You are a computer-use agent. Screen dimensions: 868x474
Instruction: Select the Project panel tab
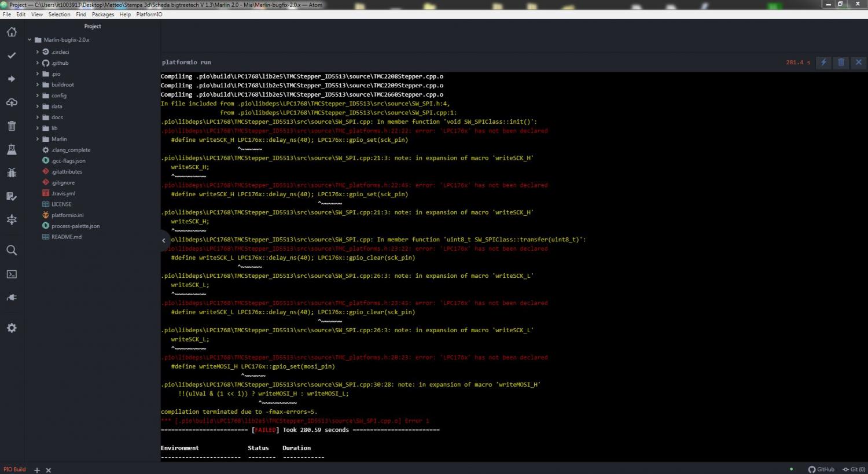point(93,26)
